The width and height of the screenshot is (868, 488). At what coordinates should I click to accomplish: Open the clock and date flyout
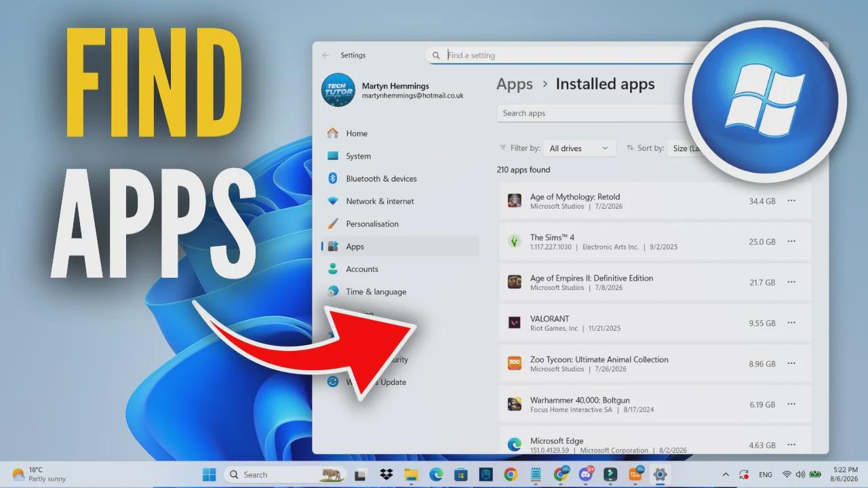coord(845,474)
